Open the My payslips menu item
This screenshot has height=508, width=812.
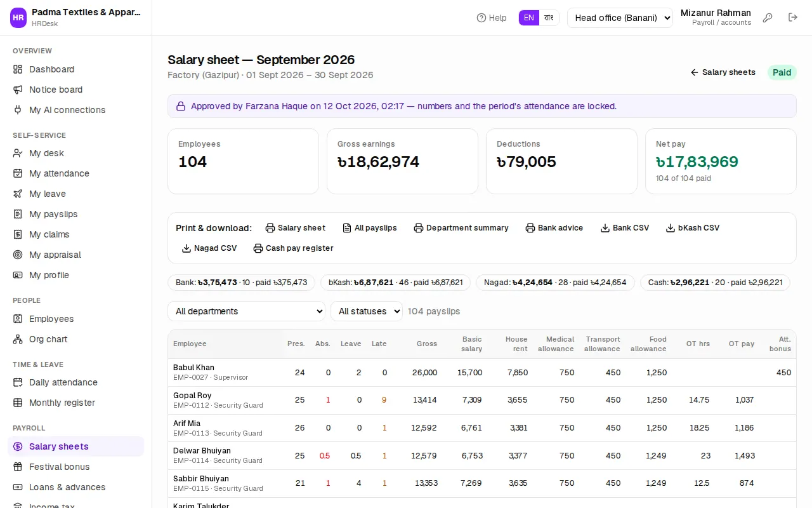[75, 214]
